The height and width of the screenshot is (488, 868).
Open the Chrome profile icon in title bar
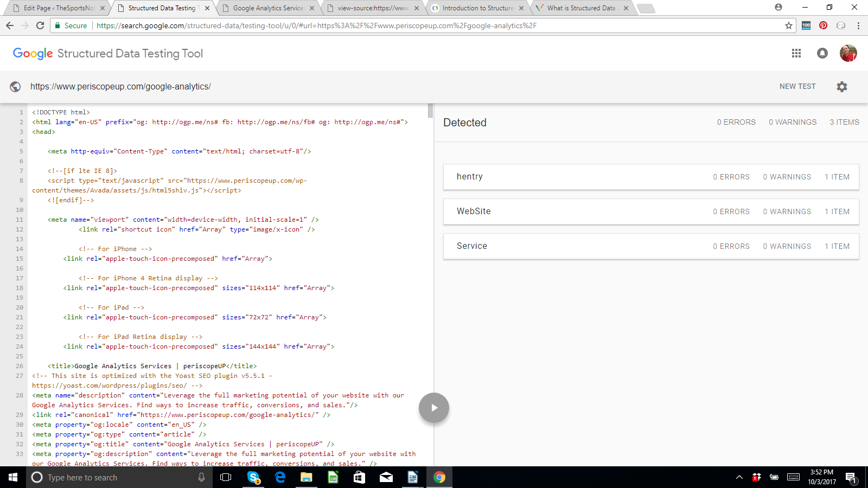point(778,7)
